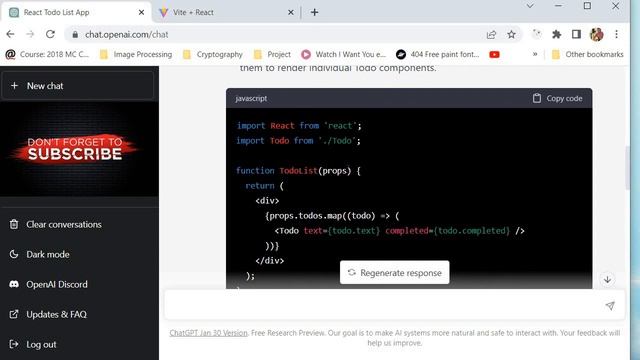Click the 'function TodoList(props) {' code line

tap(298, 171)
